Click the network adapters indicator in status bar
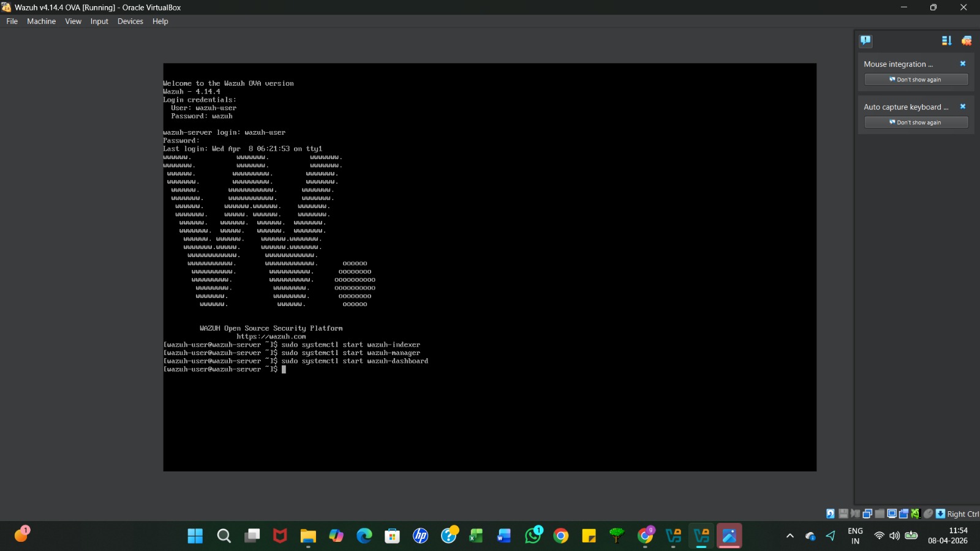 (867, 514)
